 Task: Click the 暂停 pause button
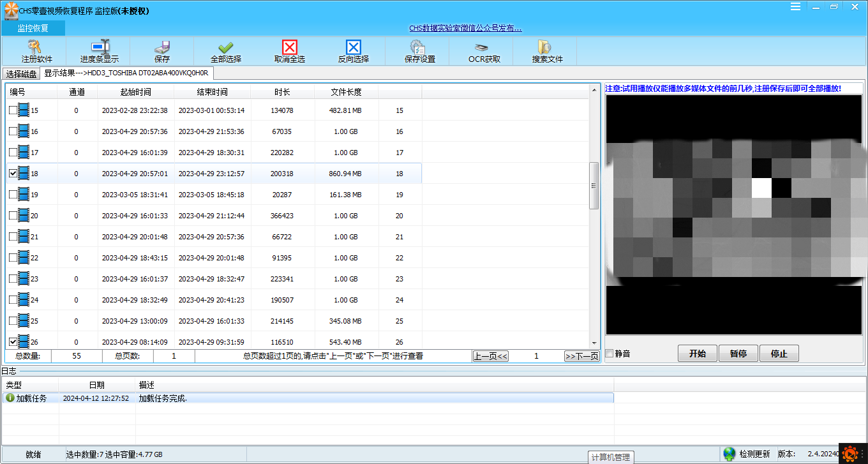738,354
